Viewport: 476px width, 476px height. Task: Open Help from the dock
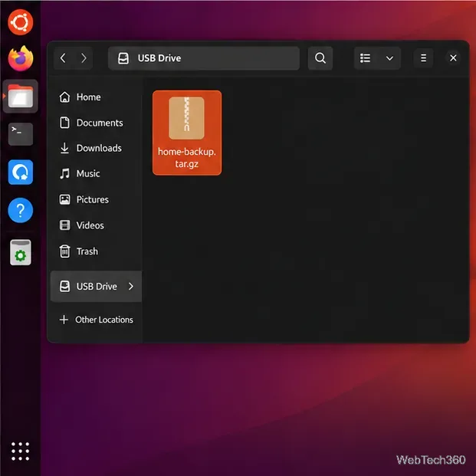[21, 210]
